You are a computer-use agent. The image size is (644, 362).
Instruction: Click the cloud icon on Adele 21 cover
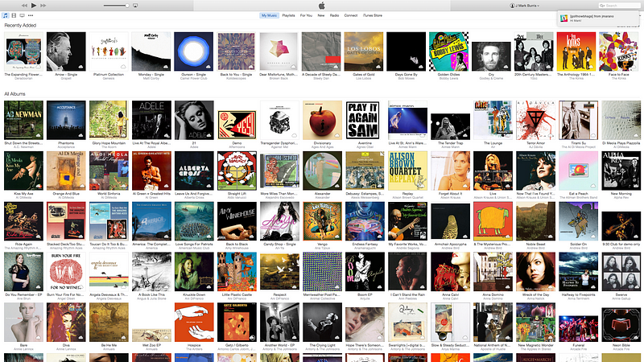[x=208, y=135]
